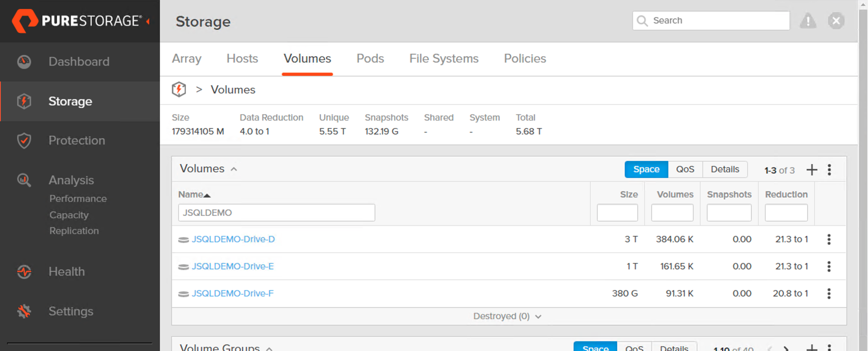The height and width of the screenshot is (351, 868).
Task: Switch to the Hosts tab
Action: (x=242, y=59)
